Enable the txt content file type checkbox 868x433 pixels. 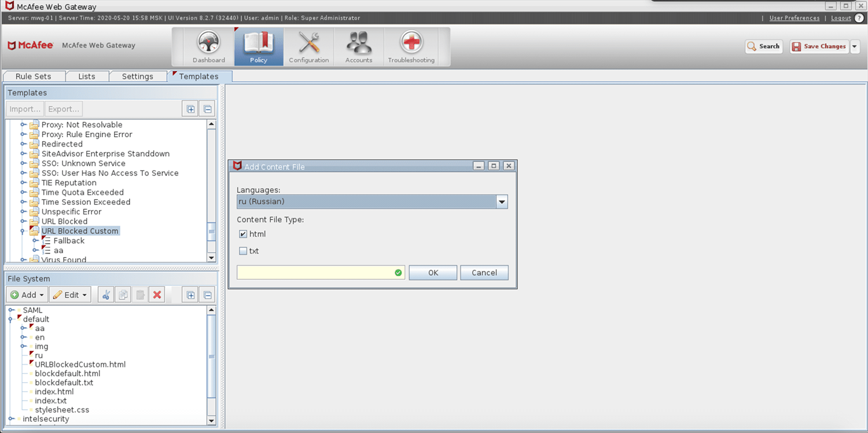(x=243, y=251)
